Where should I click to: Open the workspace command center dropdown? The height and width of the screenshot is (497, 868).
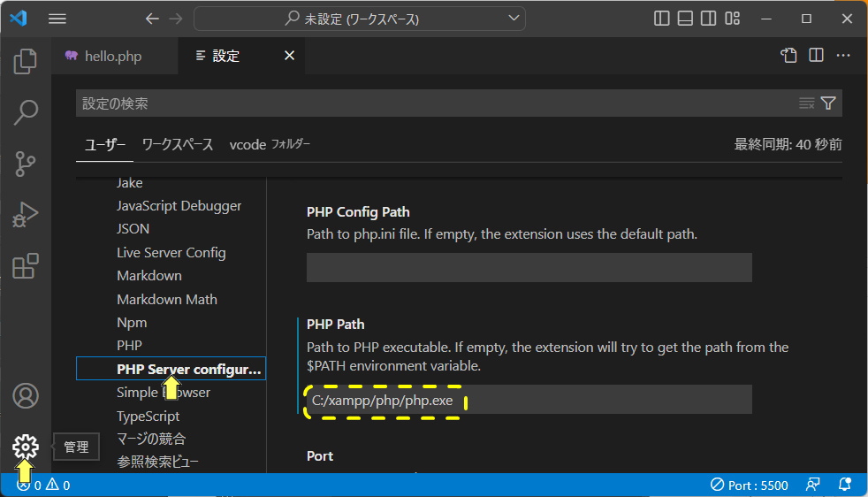click(514, 19)
